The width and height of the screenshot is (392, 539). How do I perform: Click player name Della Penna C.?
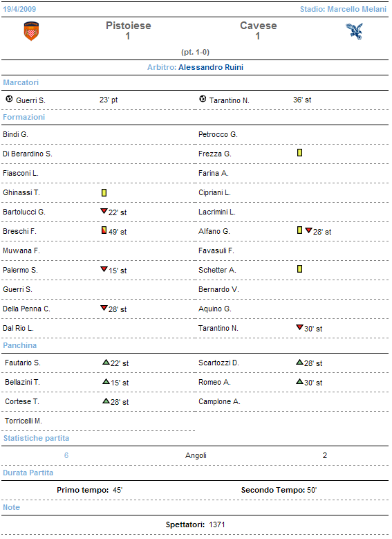26,309
